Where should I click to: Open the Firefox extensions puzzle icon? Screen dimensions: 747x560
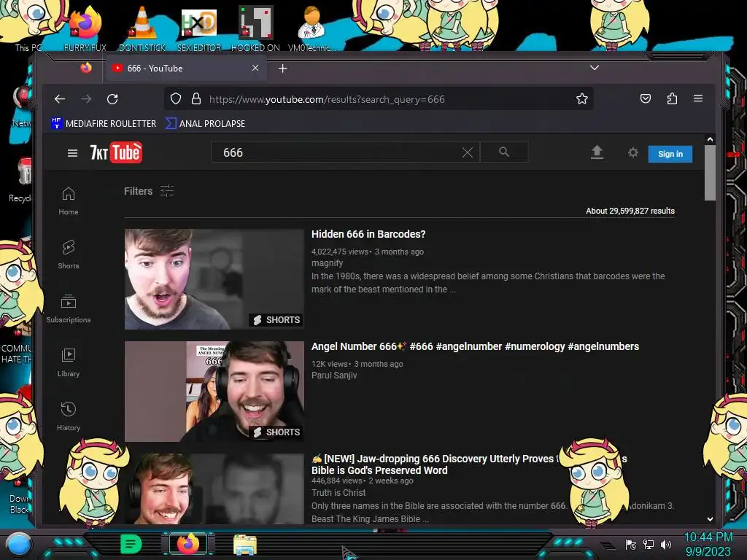tap(672, 98)
